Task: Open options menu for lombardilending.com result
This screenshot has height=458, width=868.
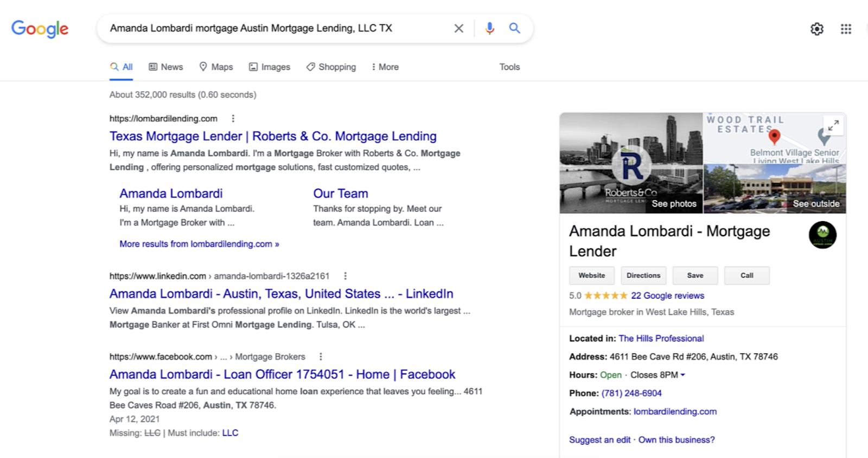Action: (x=233, y=119)
